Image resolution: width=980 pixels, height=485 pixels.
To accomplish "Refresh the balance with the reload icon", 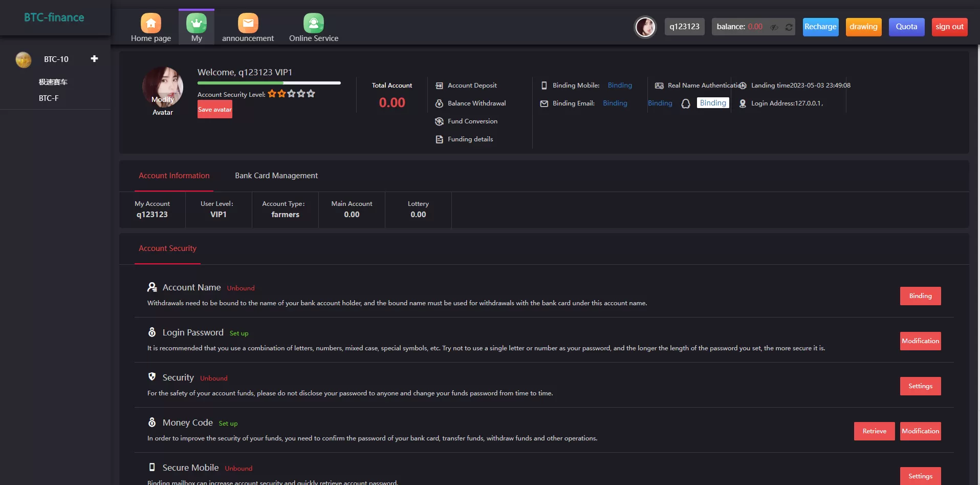I will [789, 27].
